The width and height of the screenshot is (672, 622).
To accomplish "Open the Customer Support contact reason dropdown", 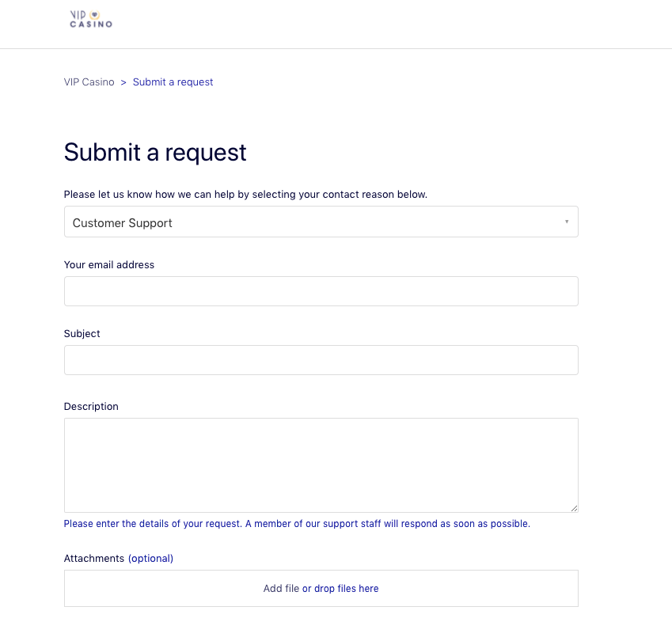I will point(321,222).
